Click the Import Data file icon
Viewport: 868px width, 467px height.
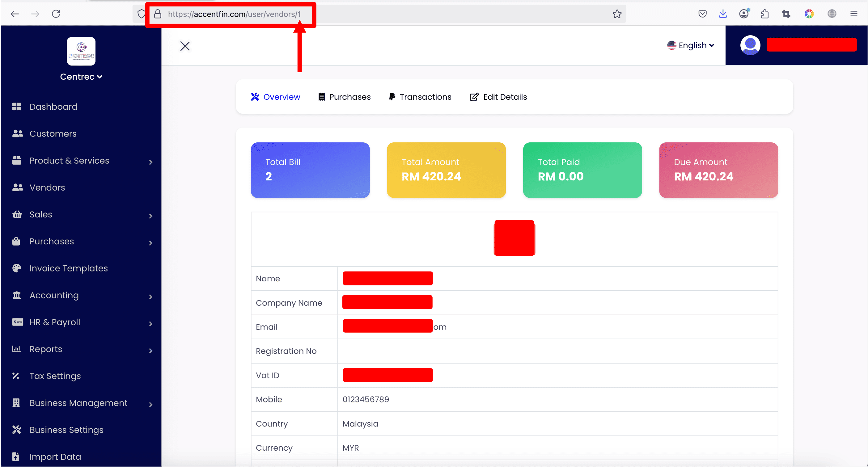(x=16, y=456)
